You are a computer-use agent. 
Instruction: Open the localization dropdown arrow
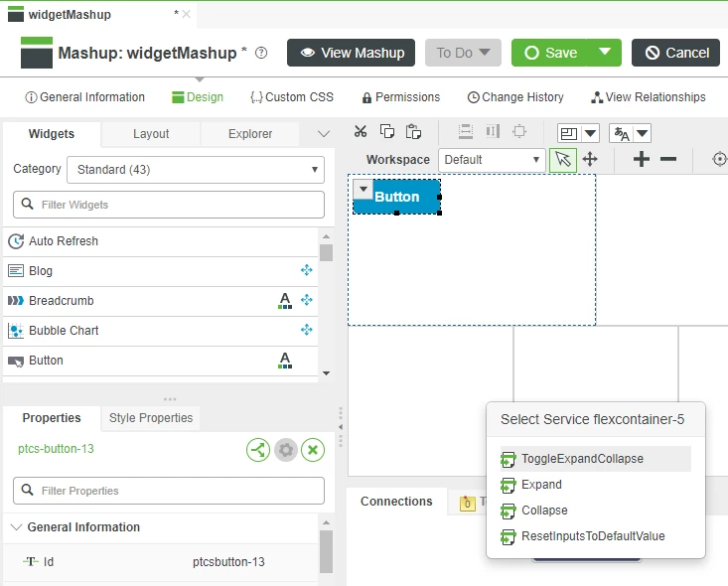point(643,134)
